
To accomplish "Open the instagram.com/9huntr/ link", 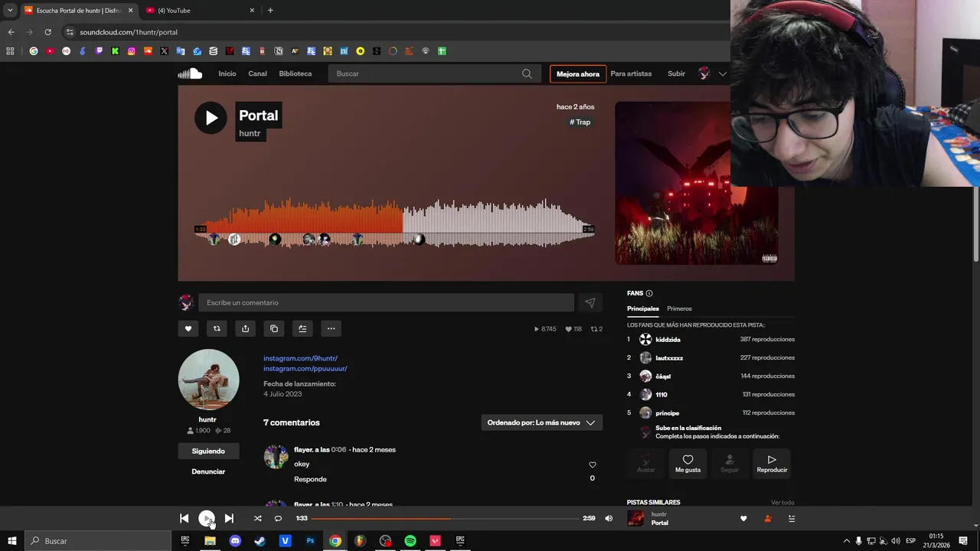I will (300, 358).
